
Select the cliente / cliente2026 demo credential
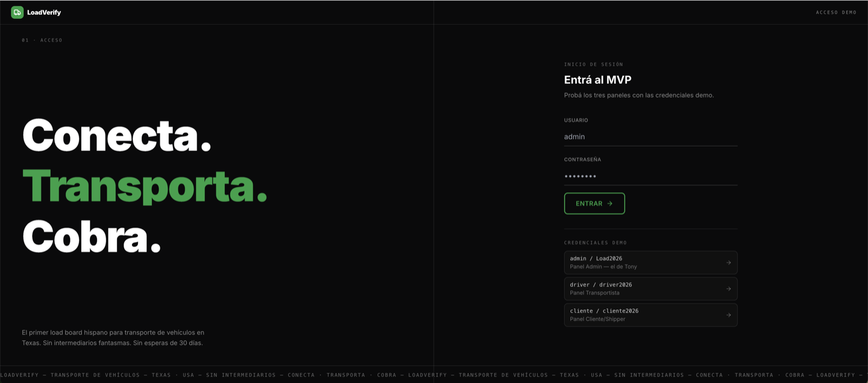click(650, 315)
